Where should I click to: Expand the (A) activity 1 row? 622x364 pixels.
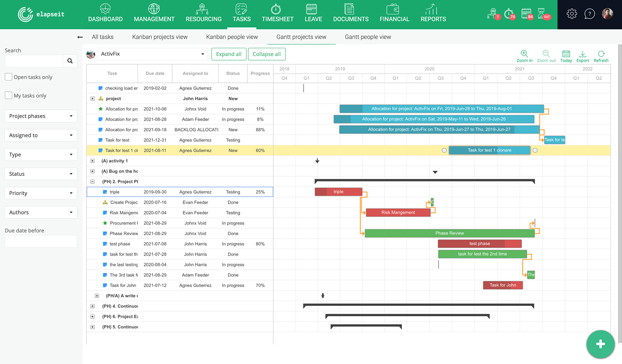pyautogui.click(x=92, y=161)
